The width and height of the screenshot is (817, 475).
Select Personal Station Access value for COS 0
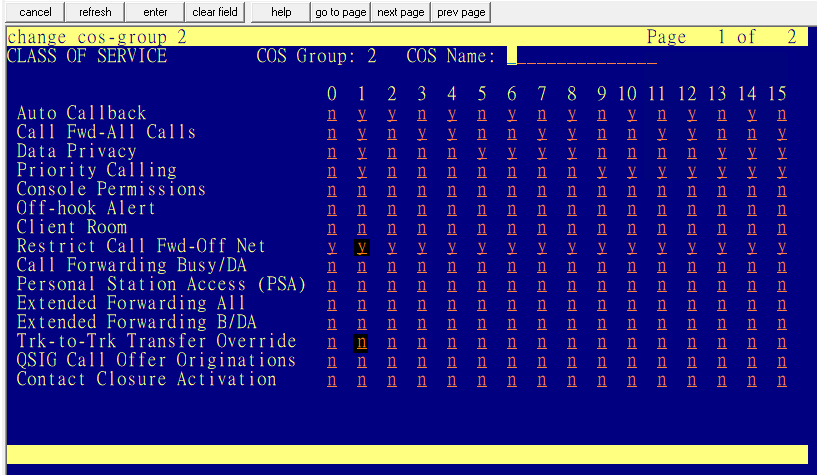pyautogui.click(x=332, y=285)
